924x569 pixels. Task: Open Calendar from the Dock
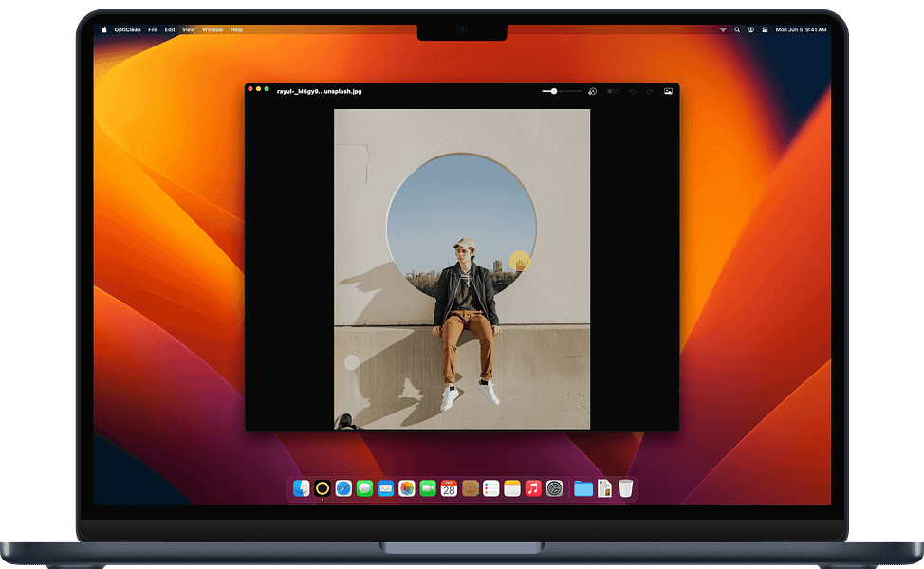click(x=449, y=488)
